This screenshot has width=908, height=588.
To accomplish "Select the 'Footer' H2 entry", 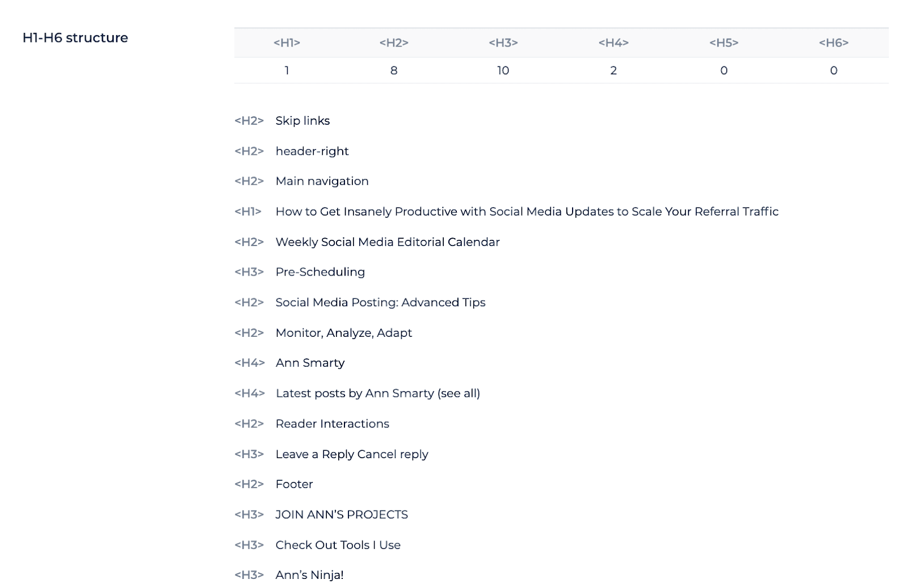I will (x=294, y=484).
